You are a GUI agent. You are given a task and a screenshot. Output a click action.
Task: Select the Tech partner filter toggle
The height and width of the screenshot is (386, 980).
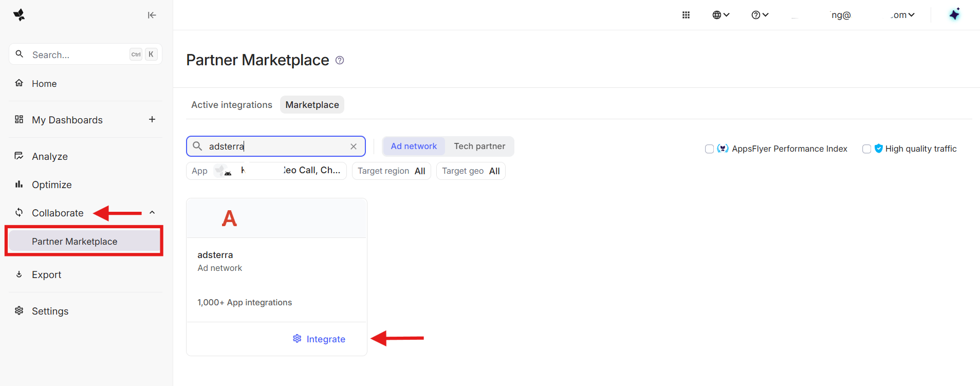[479, 146]
